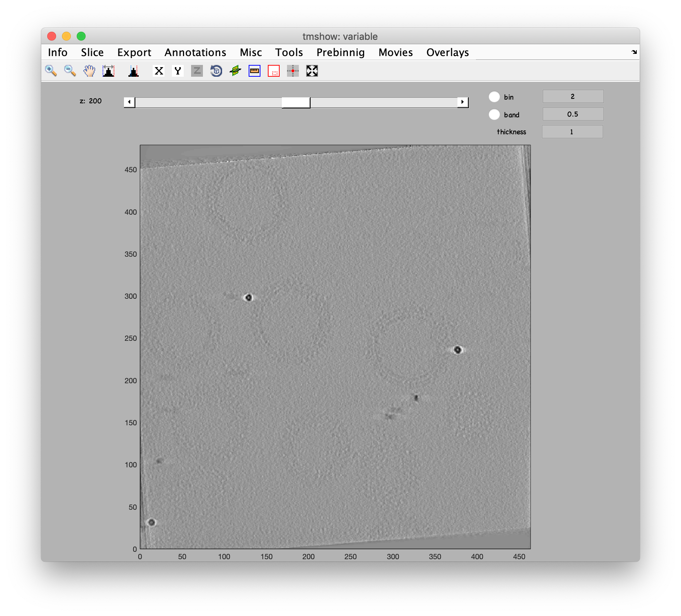This screenshot has width=681, height=616.
Task: Open the Overlays menu
Action: [447, 52]
